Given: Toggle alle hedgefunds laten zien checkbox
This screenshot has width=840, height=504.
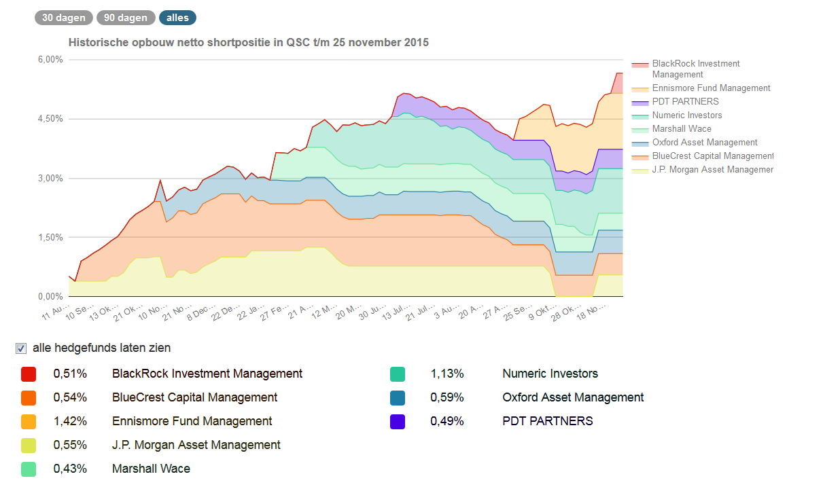Looking at the screenshot, I should click(x=21, y=348).
